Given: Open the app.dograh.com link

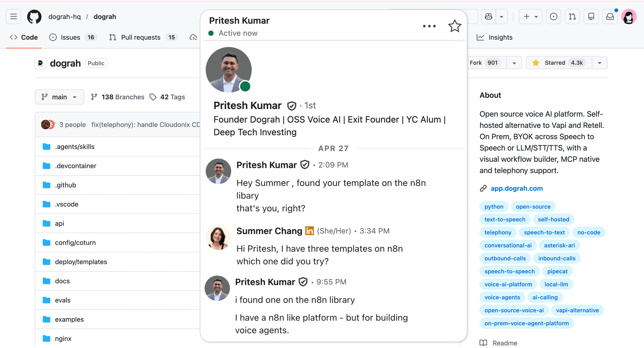Looking at the screenshot, I should tap(517, 188).
